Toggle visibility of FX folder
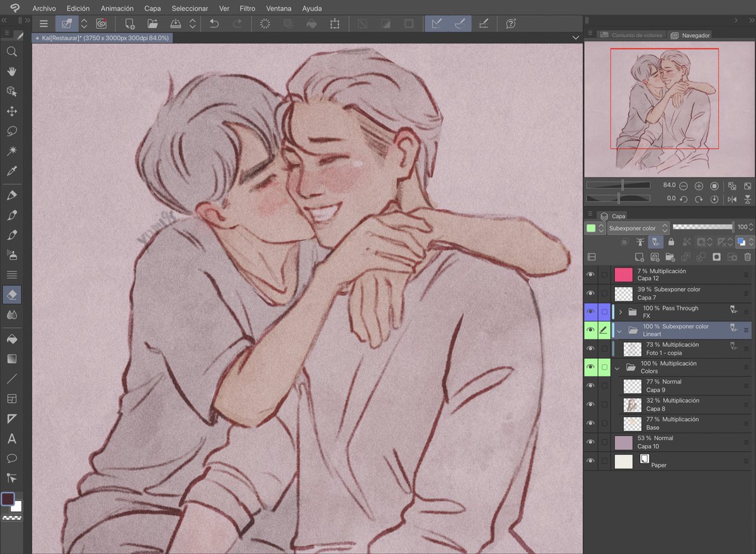Image resolution: width=756 pixels, height=554 pixels. coord(590,312)
